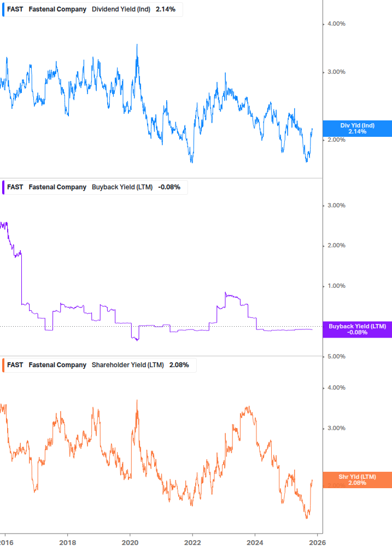392x550 pixels.
Task: Click the 3.00% label on the buyback yield axis
Action: point(336,206)
